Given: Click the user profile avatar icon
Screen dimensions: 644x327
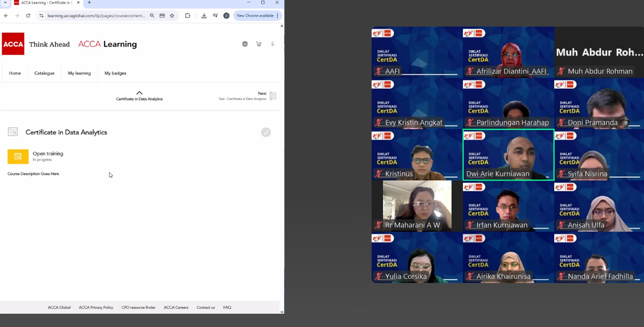Looking at the screenshot, I should (272, 44).
